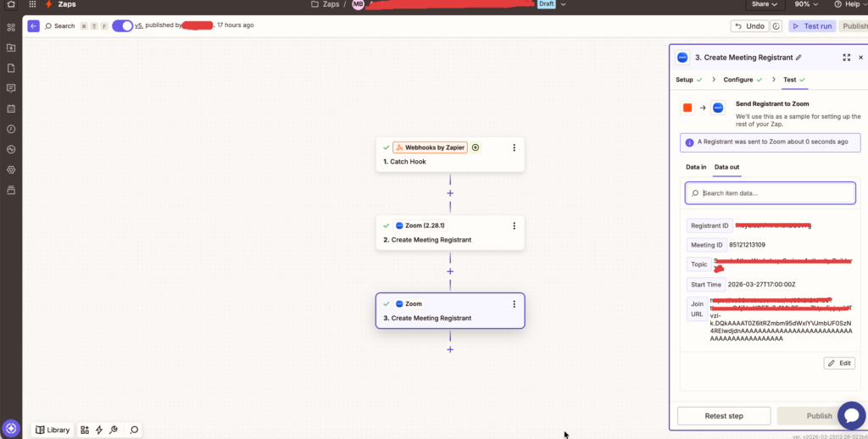868x439 pixels.
Task: Click the Search box in editor toolbar
Action: (59, 26)
